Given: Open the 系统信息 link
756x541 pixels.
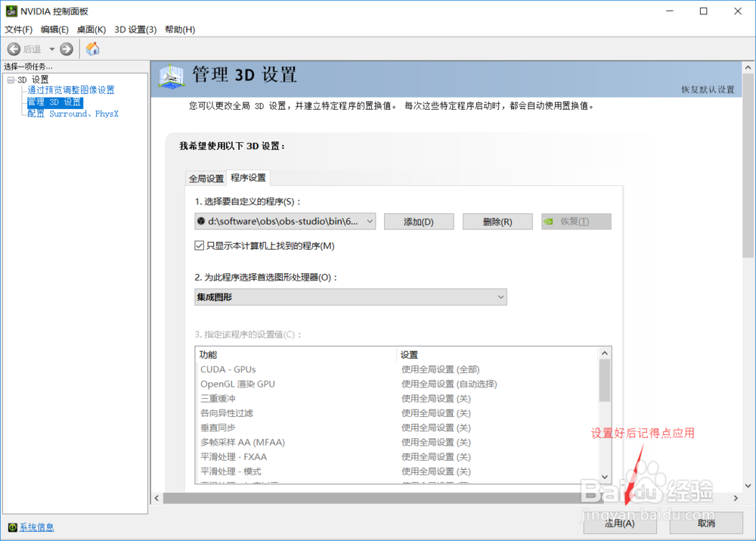Looking at the screenshot, I should [x=36, y=527].
